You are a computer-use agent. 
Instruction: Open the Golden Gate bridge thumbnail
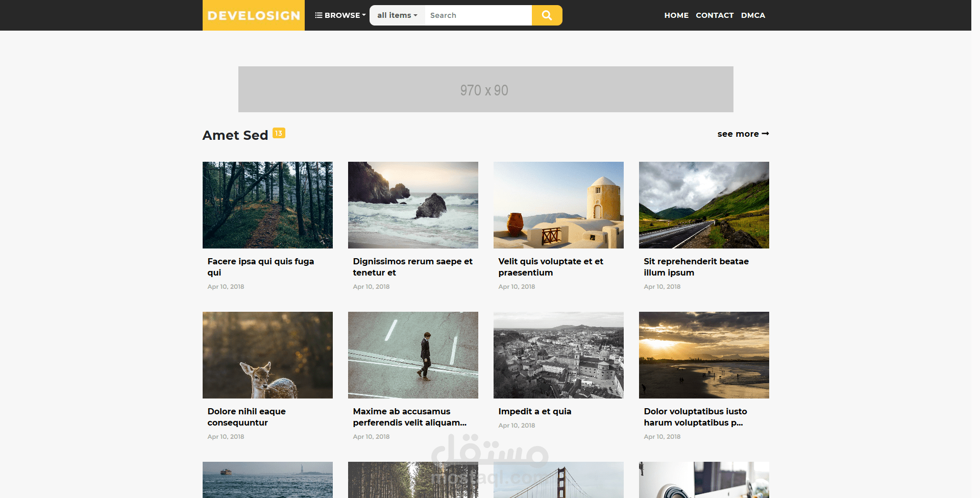(558, 480)
